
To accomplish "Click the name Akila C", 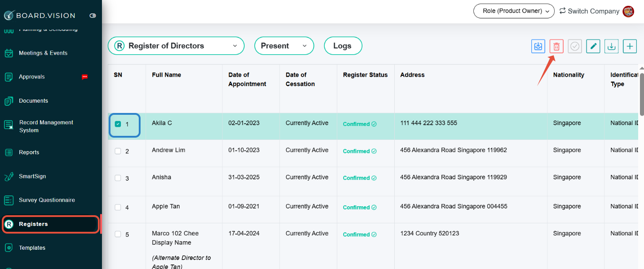I will [162, 123].
